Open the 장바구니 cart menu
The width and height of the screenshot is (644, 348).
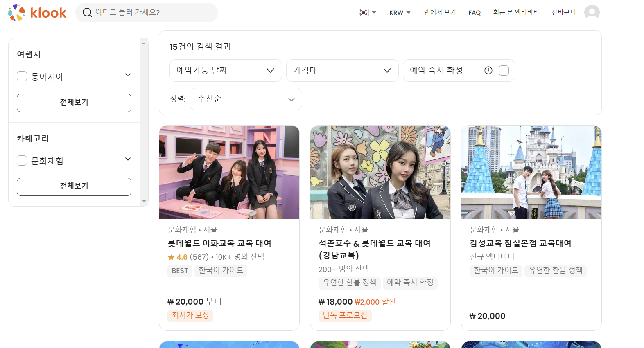coord(563,13)
